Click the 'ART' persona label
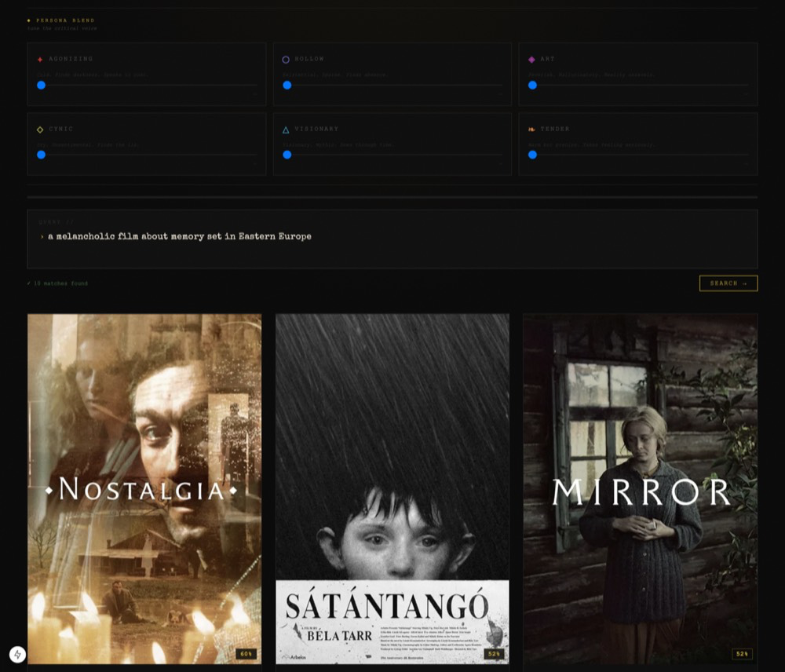 (x=547, y=59)
